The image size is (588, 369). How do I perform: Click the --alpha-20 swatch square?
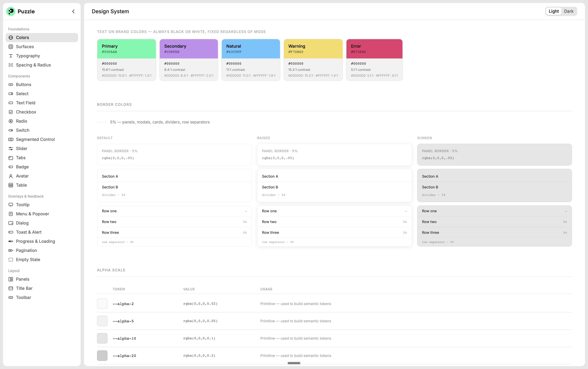102,356
